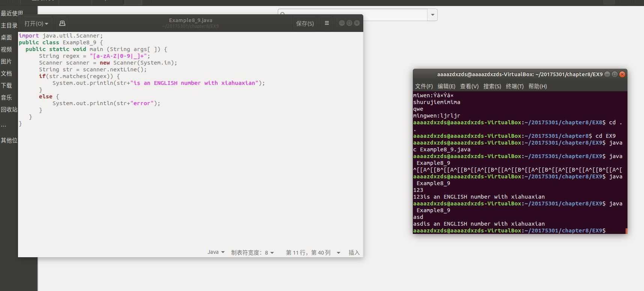The image size is (644, 291).
Task: Open 图片 folder in sidebar
Action: pos(6,62)
